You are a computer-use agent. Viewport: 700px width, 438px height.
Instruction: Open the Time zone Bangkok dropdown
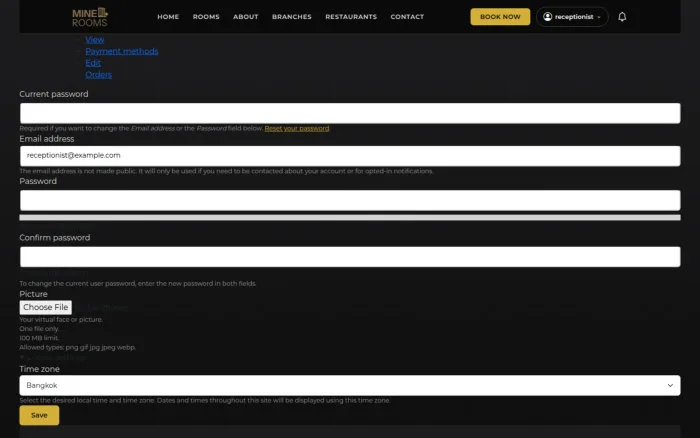click(350, 385)
